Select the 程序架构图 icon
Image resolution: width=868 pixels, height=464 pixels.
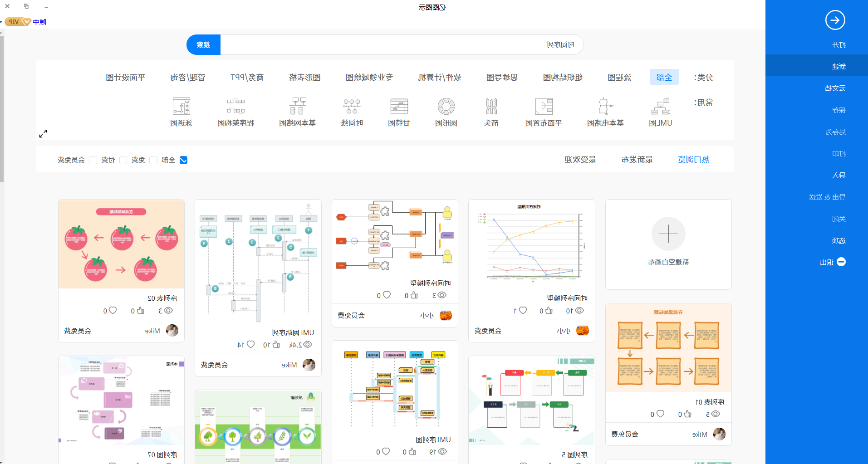point(236,106)
